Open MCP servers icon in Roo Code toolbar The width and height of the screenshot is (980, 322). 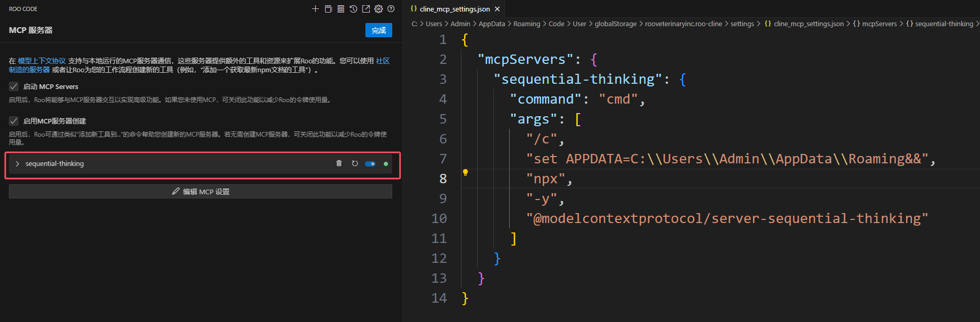coord(341,9)
